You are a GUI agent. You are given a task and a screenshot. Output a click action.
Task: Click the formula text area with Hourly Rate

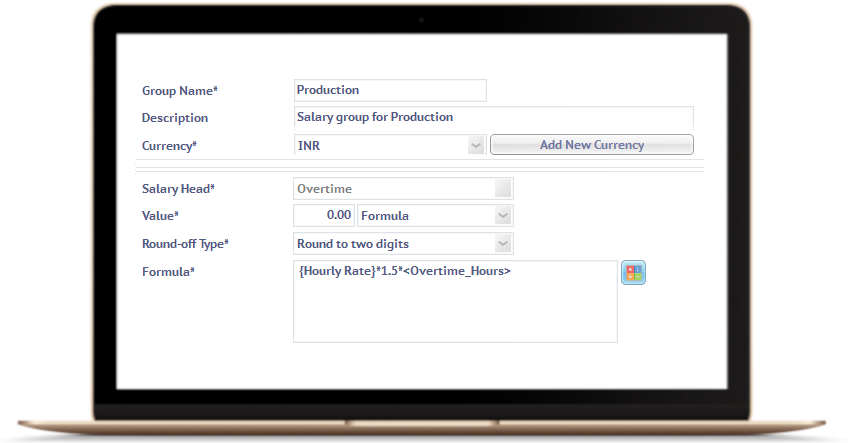point(455,302)
